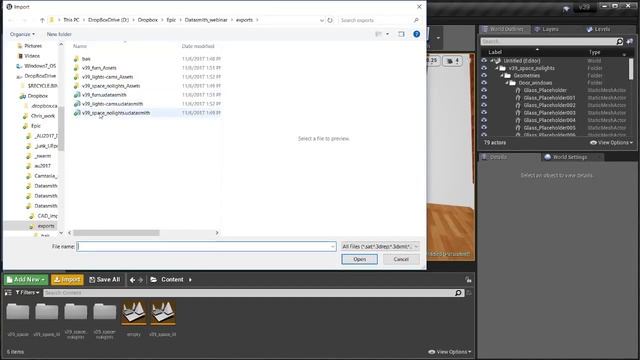Click New folder in the Import dialog
Viewport: 640px width, 360px height.
pyautogui.click(x=59, y=34)
